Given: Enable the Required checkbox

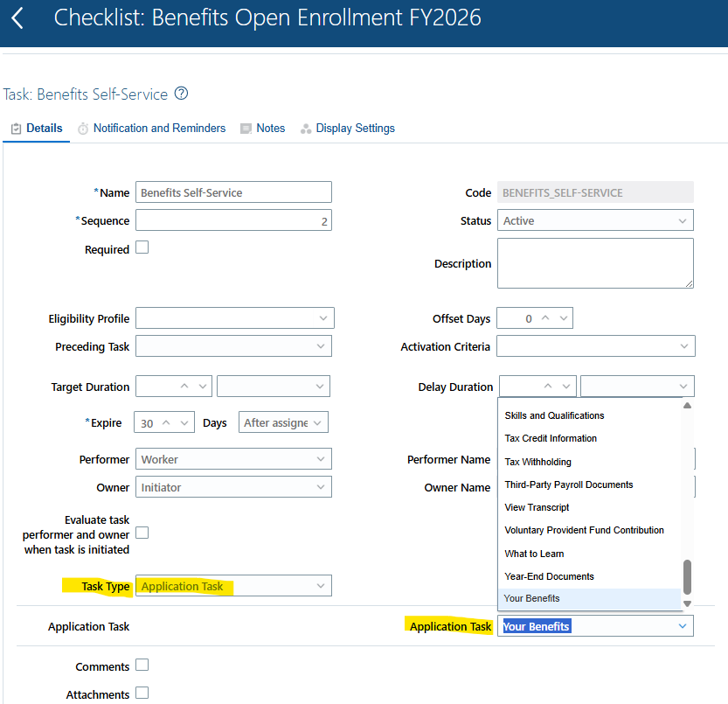Looking at the screenshot, I should (x=142, y=247).
